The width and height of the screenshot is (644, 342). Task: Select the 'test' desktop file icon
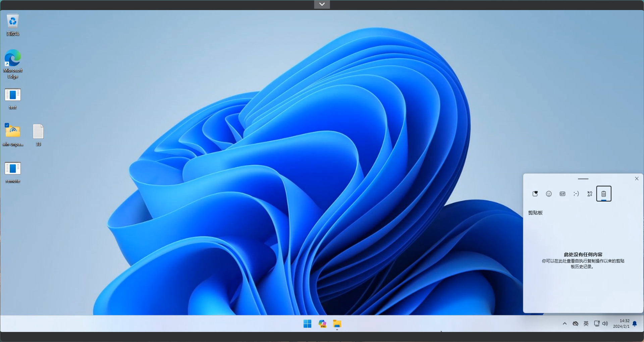(13, 99)
